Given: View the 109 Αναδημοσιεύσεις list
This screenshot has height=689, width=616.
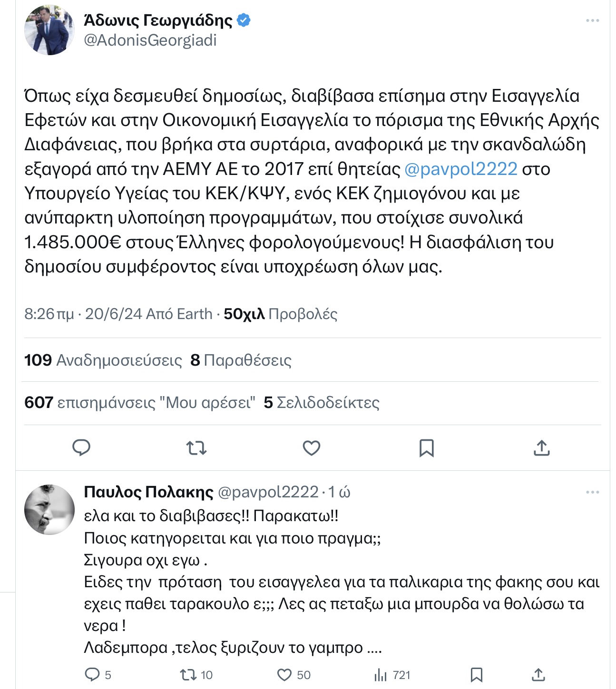Looking at the screenshot, I should click(103, 360).
